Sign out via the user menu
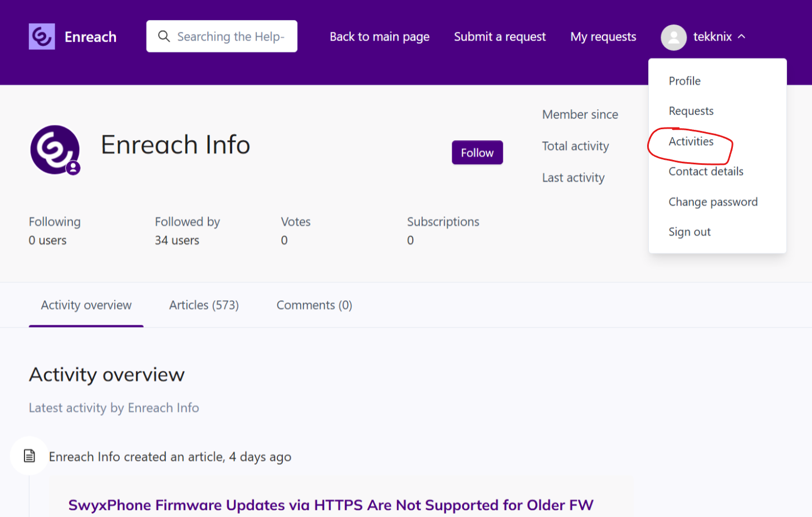This screenshot has height=517, width=812. pyautogui.click(x=689, y=232)
